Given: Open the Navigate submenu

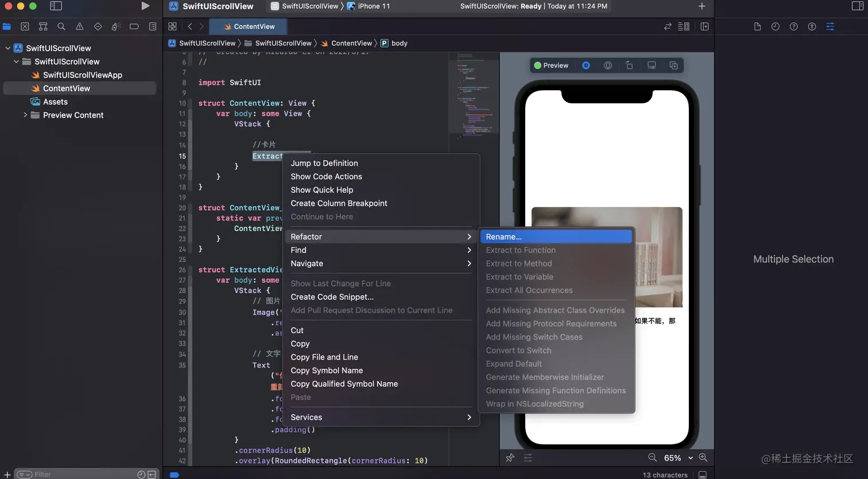Looking at the screenshot, I should [x=382, y=263].
